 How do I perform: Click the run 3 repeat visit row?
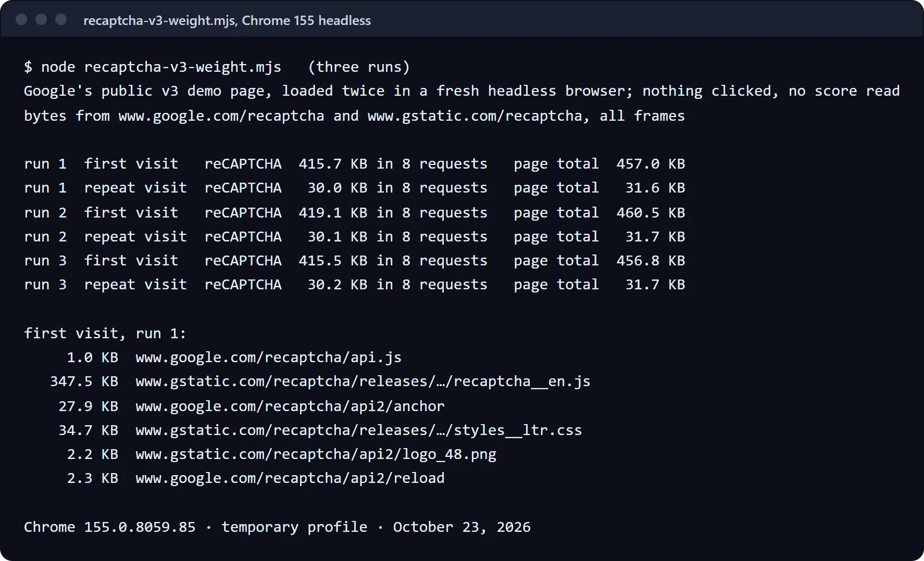coord(354,285)
